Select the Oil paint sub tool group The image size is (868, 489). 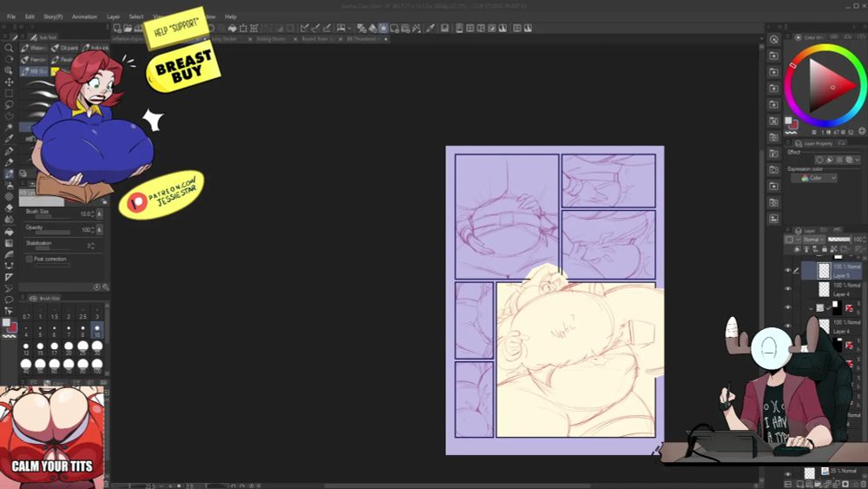pos(65,48)
